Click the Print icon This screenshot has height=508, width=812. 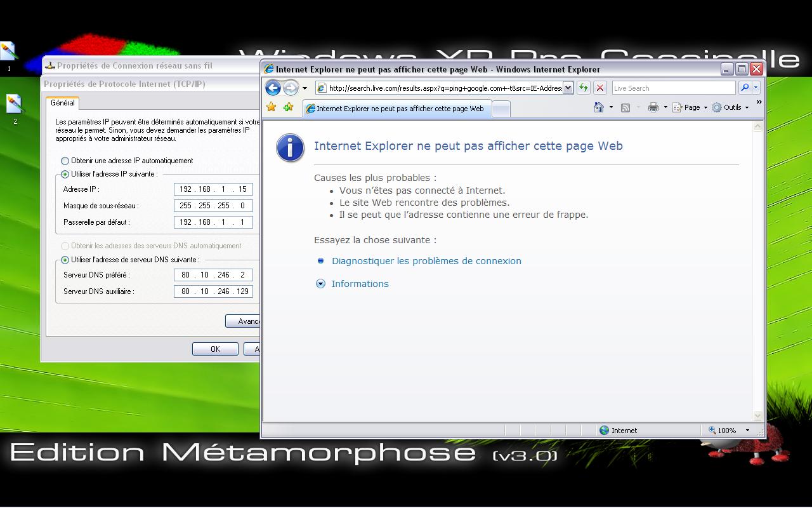click(653, 107)
